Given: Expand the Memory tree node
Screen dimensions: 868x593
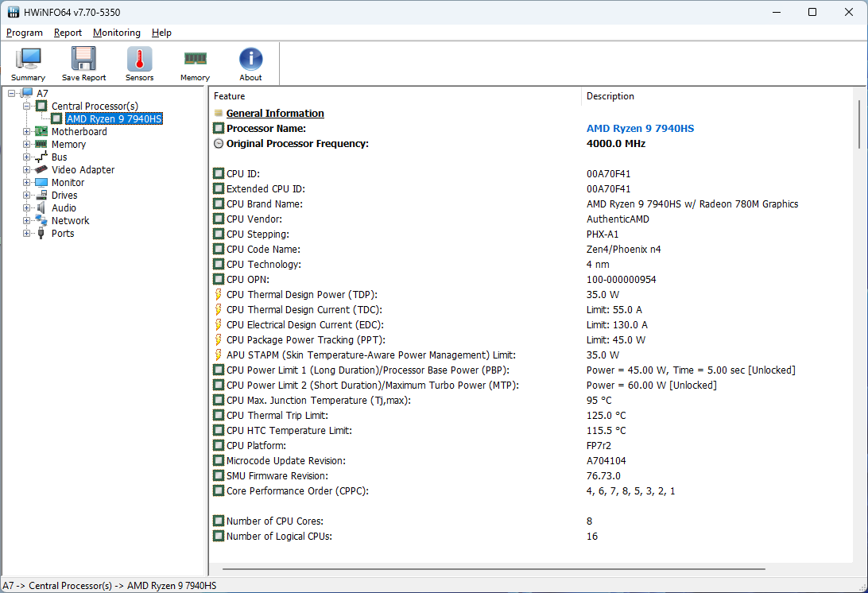Looking at the screenshot, I should 26,144.
